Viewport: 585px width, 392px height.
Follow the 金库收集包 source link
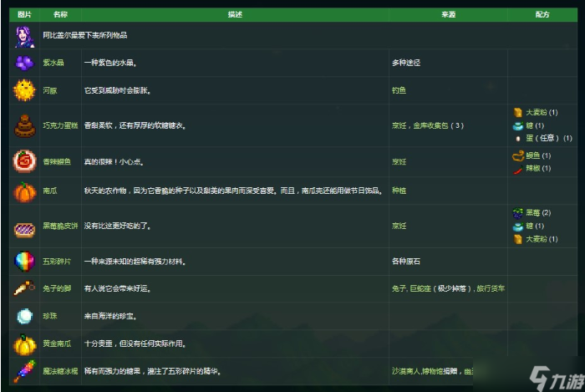click(x=430, y=125)
